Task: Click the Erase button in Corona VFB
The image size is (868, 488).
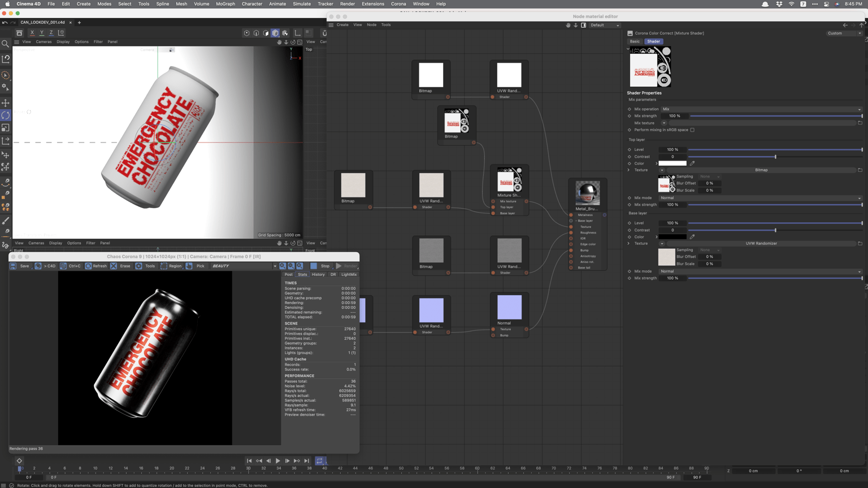Action: pos(121,266)
